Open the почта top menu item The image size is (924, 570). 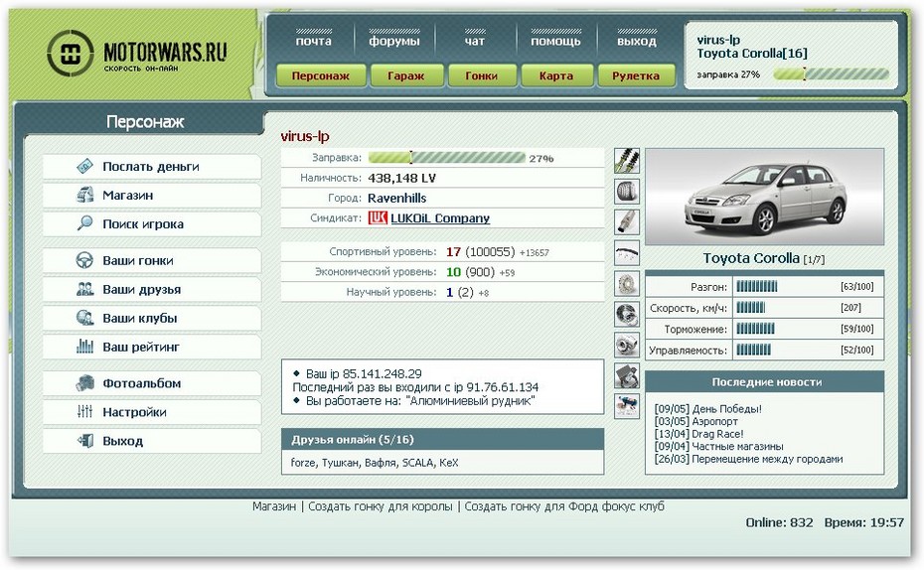coord(314,42)
